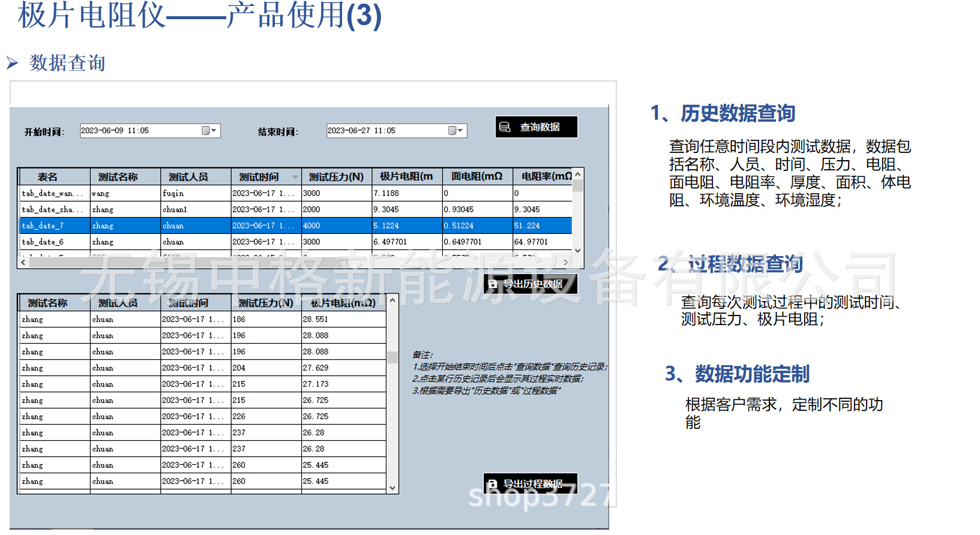The image size is (980, 535).
Task: Select the row tab_date_6
Action: tap(295, 242)
